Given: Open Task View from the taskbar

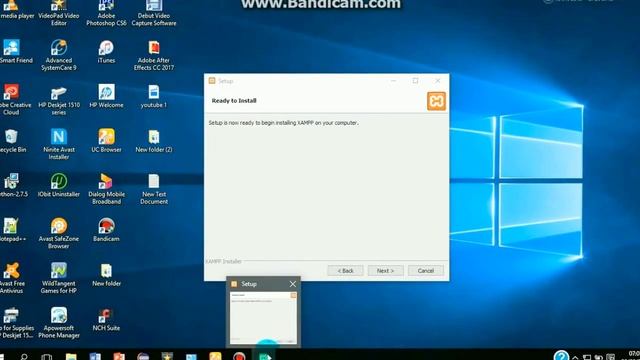Looking at the screenshot, I should 47,357.
